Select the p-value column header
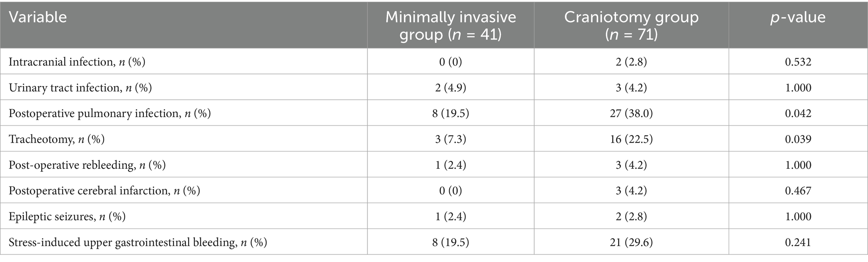The height and width of the screenshot is (262, 868). pos(798,17)
